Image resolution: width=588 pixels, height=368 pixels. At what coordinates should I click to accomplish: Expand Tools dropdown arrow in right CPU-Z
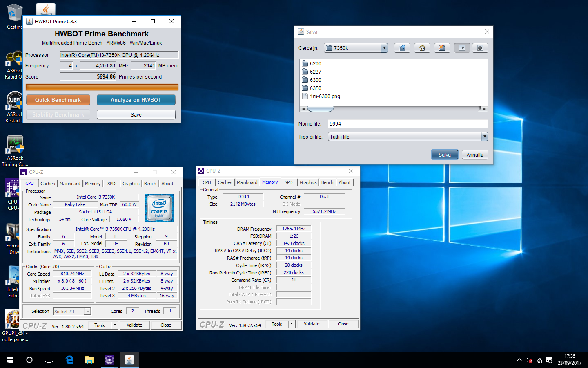[292, 324]
